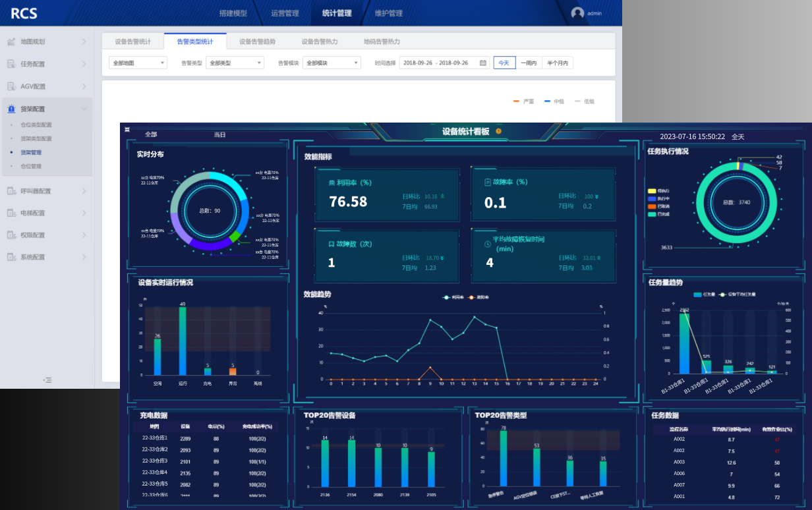Open the 全部地图 dropdown

[x=138, y=63]
